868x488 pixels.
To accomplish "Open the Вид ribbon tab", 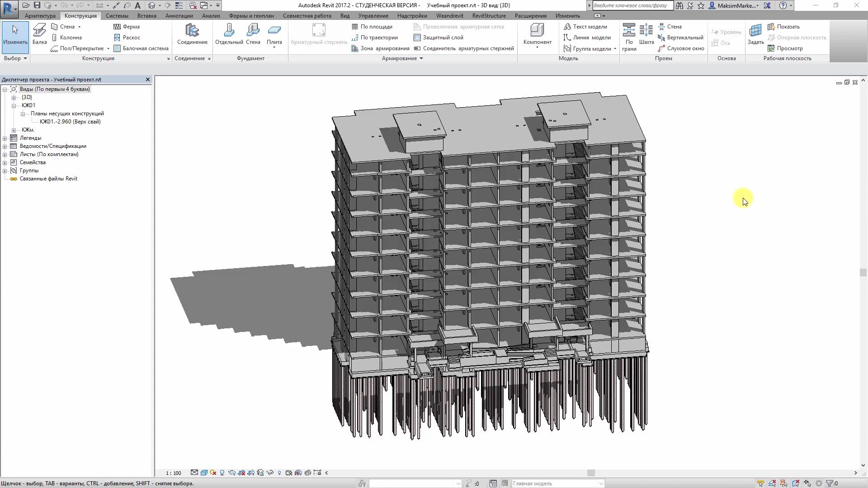I will pos(345,16).
